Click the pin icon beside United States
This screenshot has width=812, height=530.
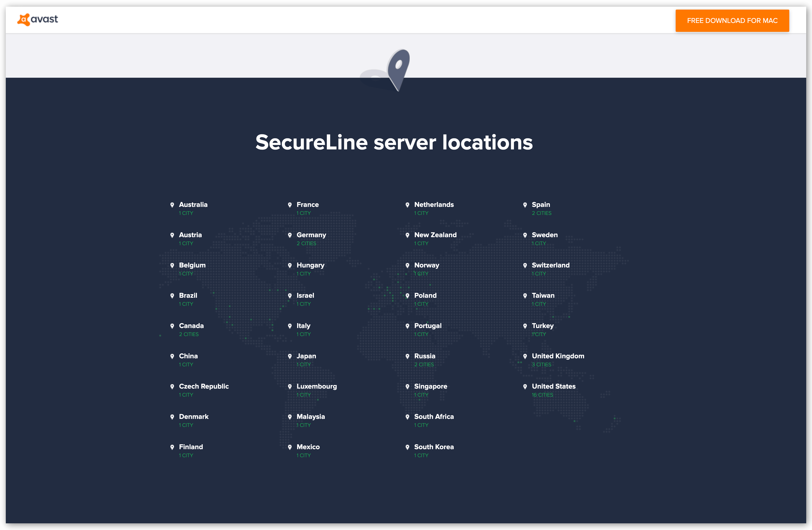click(525, 387)
